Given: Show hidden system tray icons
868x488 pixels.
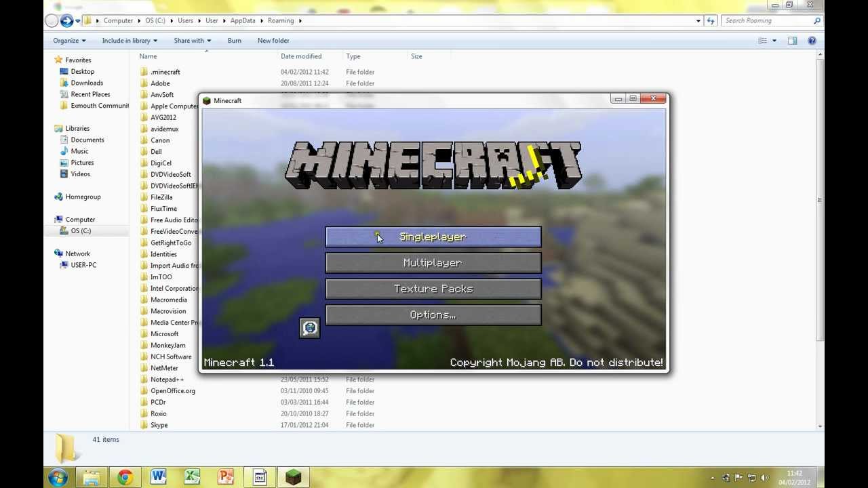Looking at the screenshot, I should pyautogui.click(x=712, y=479).
